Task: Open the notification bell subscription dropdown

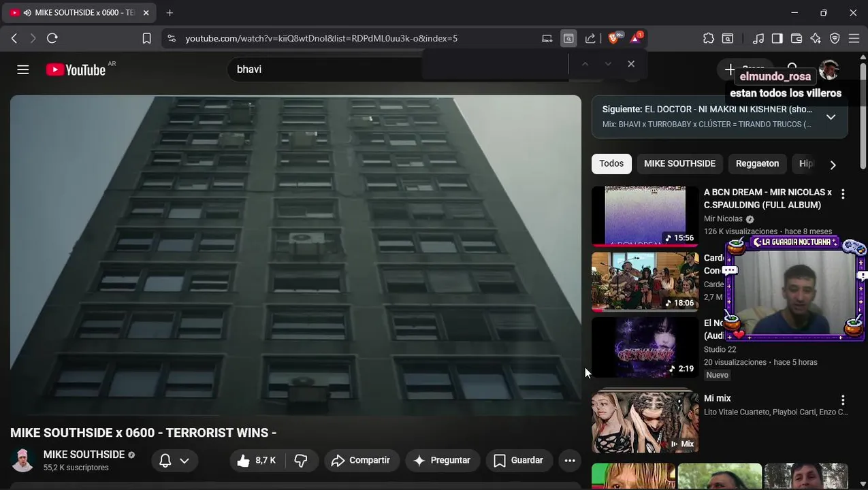Action: 174,461
